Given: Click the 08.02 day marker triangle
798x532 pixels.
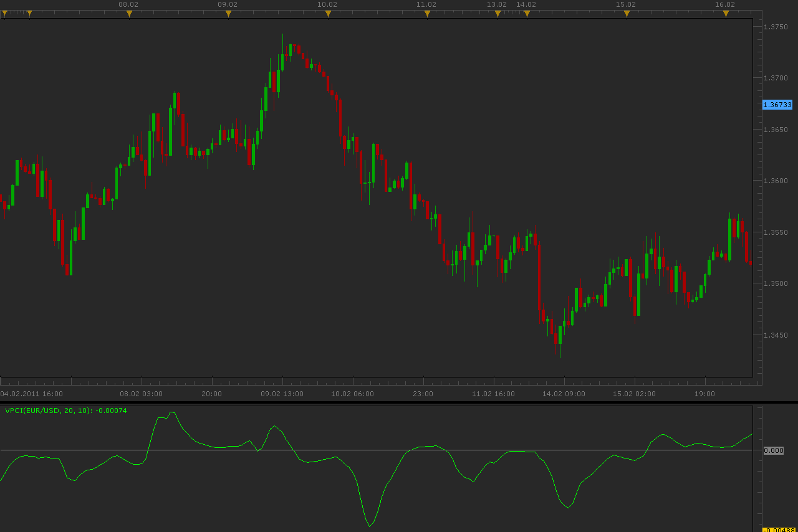Looking at the screenshot, I should click(129, 13).
